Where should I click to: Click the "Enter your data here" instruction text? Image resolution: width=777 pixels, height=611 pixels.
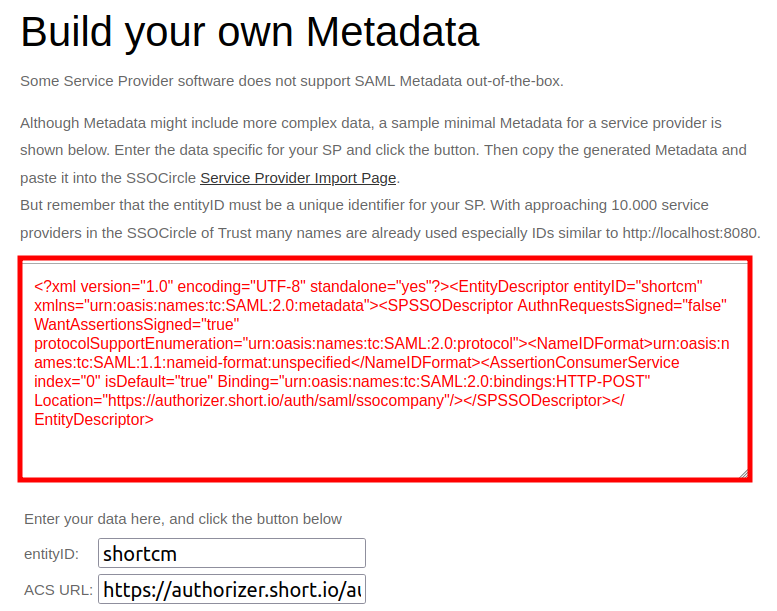click(183, 519)
